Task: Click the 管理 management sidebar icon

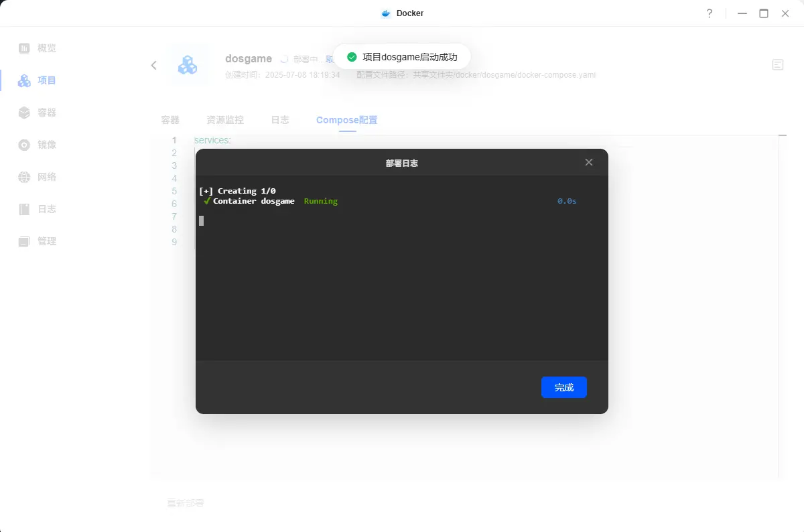Action: (25, 241)
